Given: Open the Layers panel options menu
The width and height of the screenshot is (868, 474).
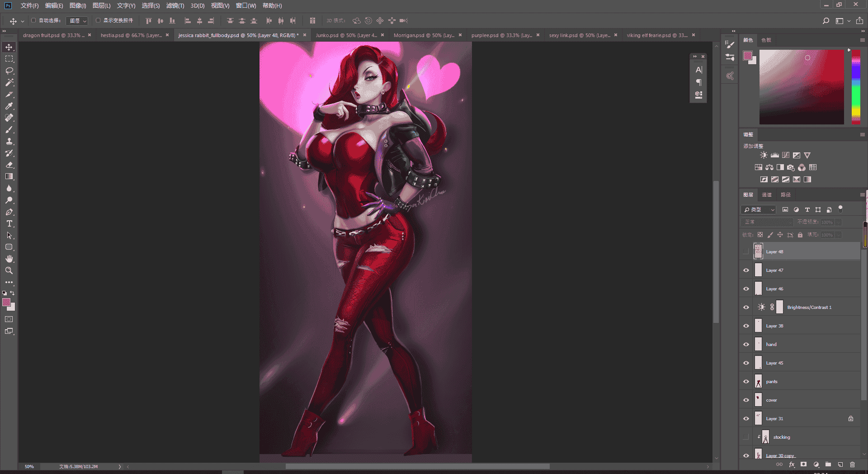Looking at the screenshot, I should pyautogui.click(x=862, y=195).
